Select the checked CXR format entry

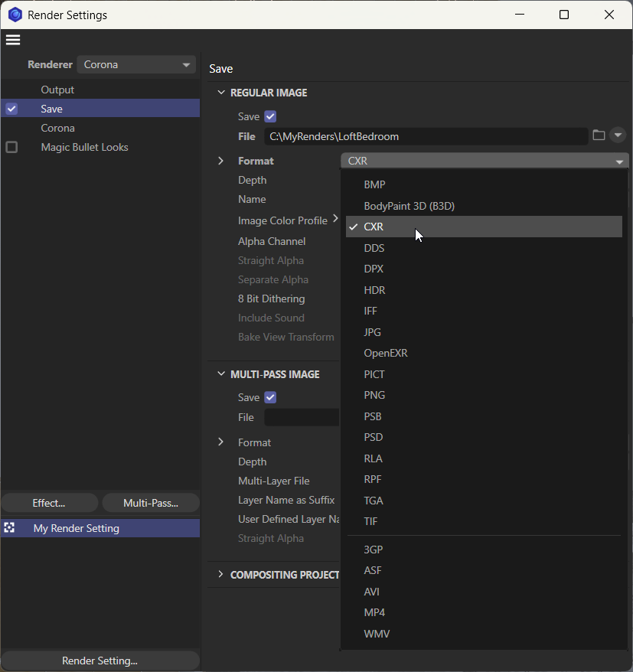coord(484,227)
